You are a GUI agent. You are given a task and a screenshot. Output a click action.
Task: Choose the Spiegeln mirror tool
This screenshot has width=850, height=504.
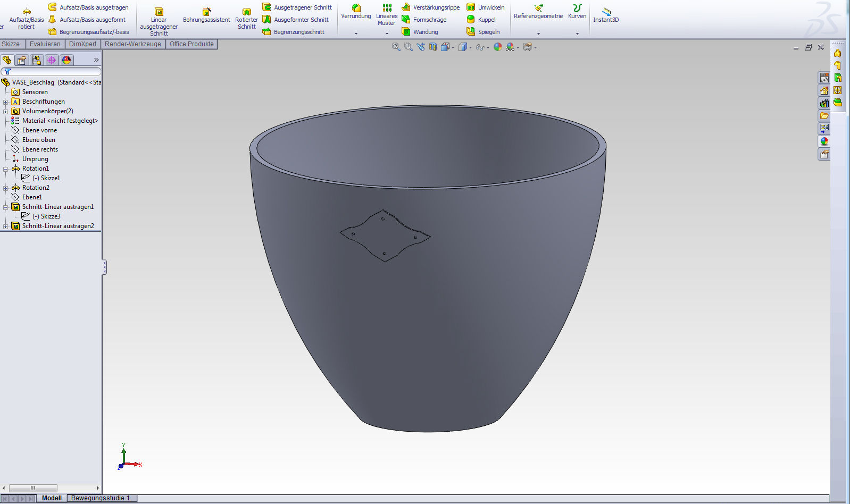click(x=483, y=32)
